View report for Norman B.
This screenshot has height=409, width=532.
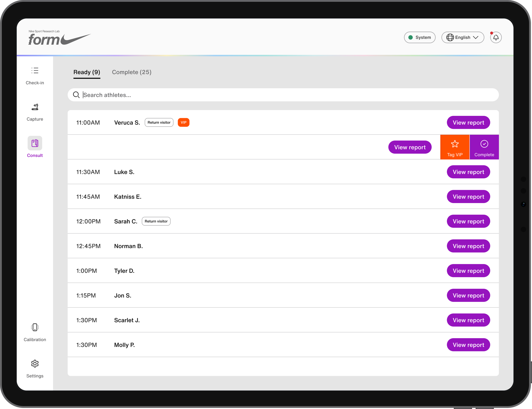(468, 246)
